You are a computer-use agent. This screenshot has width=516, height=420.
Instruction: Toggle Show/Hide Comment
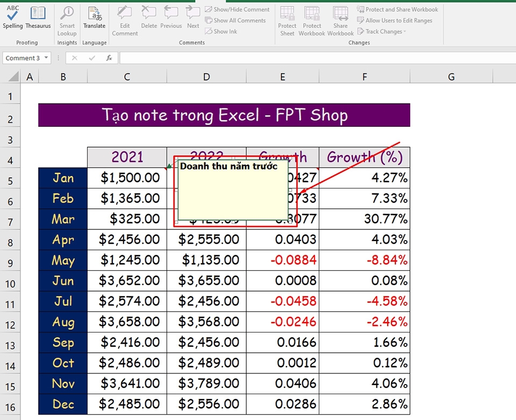click(x=236, y=9)
